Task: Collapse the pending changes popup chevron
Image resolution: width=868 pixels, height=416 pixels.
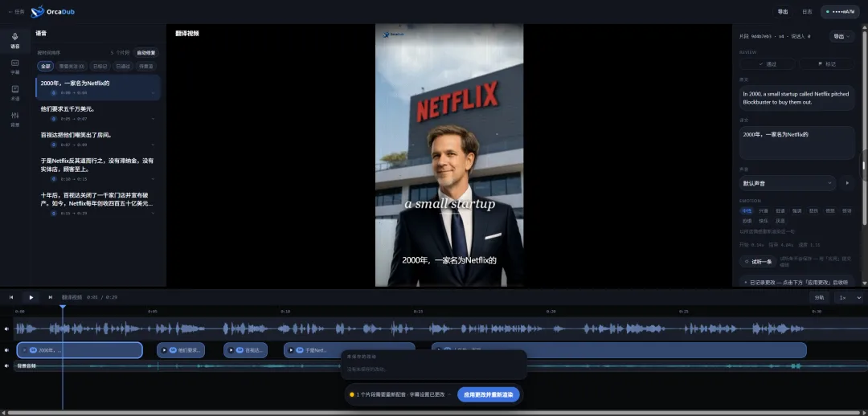Action: coord(449,394)
